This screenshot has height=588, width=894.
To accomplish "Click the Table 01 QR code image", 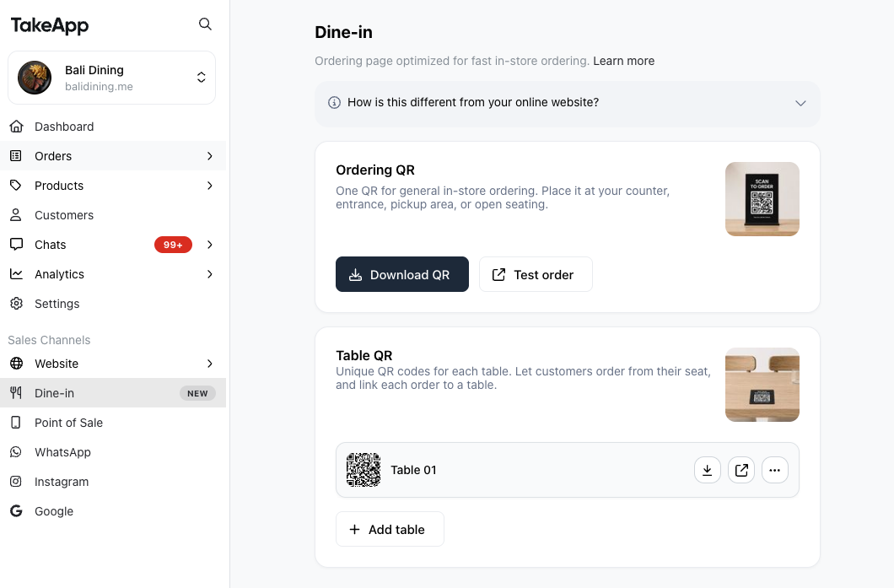I will (364, 470).
